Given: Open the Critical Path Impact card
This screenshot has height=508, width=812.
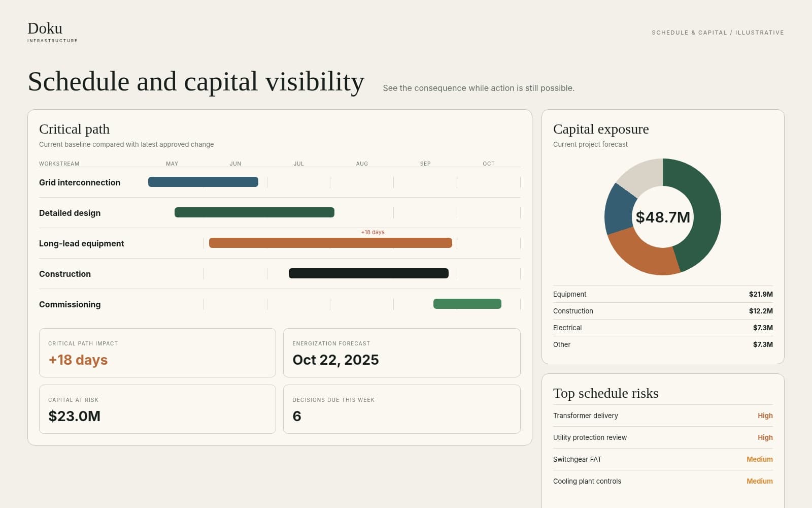Looking at the screenshot, I should pos(157,353).
